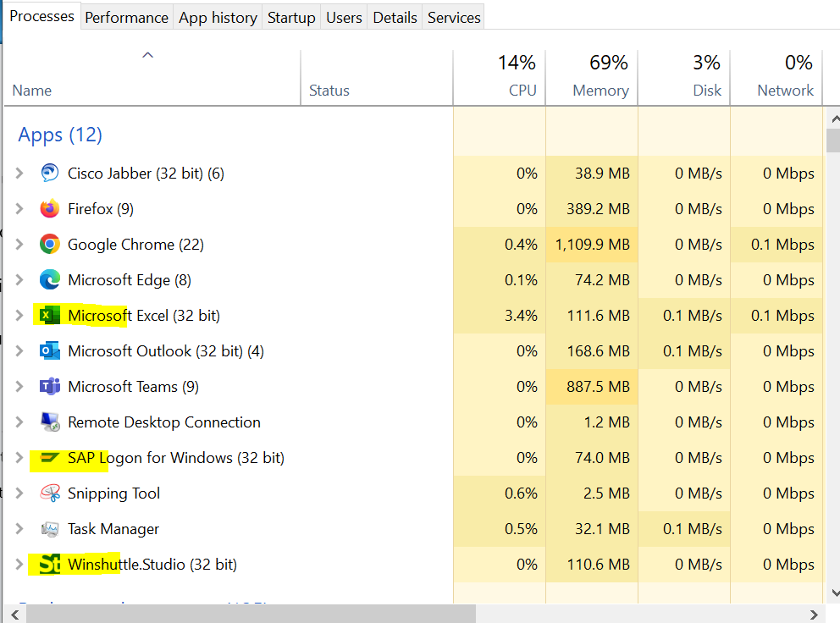
Task: Switch to the Services tab
Action: pyautogui.click(x=453, y=17)
